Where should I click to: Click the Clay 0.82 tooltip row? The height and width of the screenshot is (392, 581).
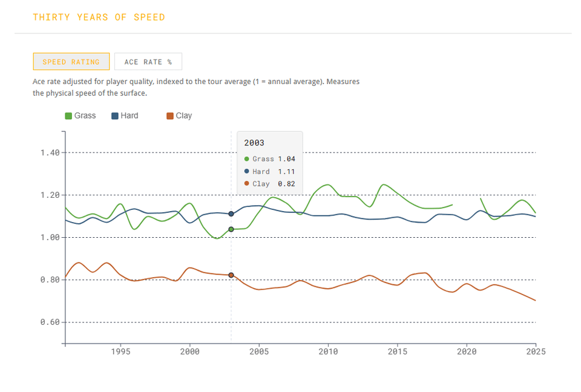(269, 184)
